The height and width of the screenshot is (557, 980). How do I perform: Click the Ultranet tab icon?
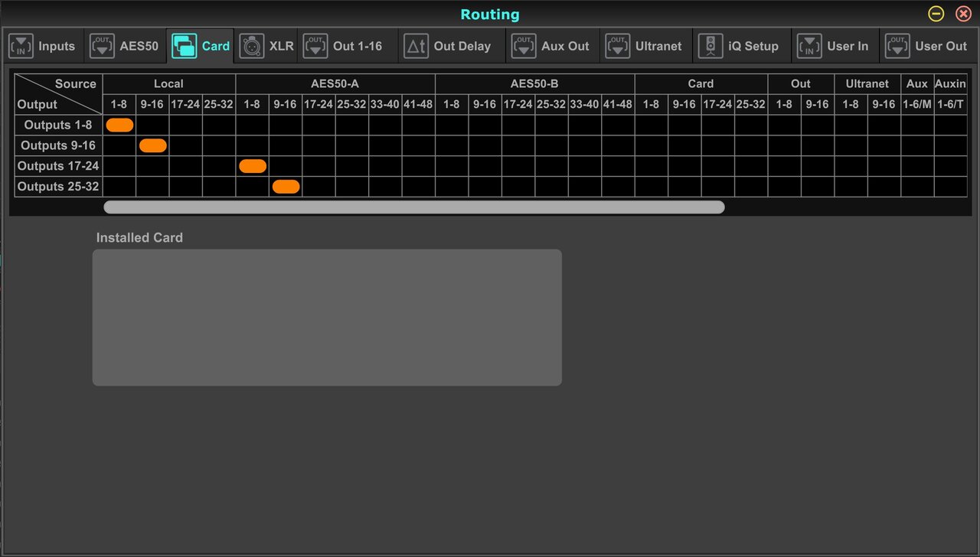click(618, 46)
